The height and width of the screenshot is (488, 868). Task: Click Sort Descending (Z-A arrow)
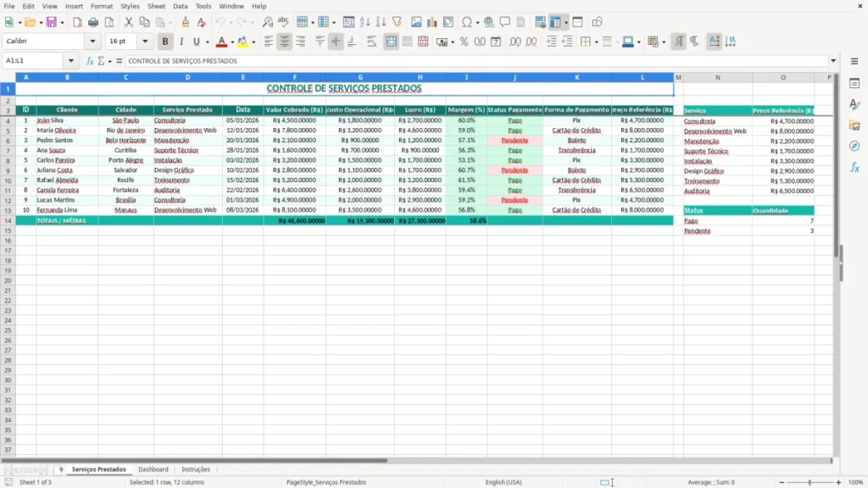click(x=381, y=22)
